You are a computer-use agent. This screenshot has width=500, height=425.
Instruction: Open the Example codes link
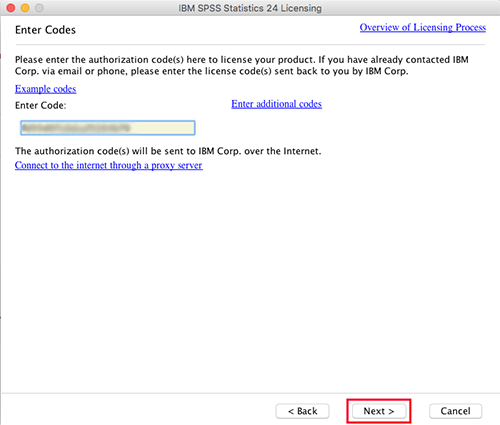(x=46, y=89)
